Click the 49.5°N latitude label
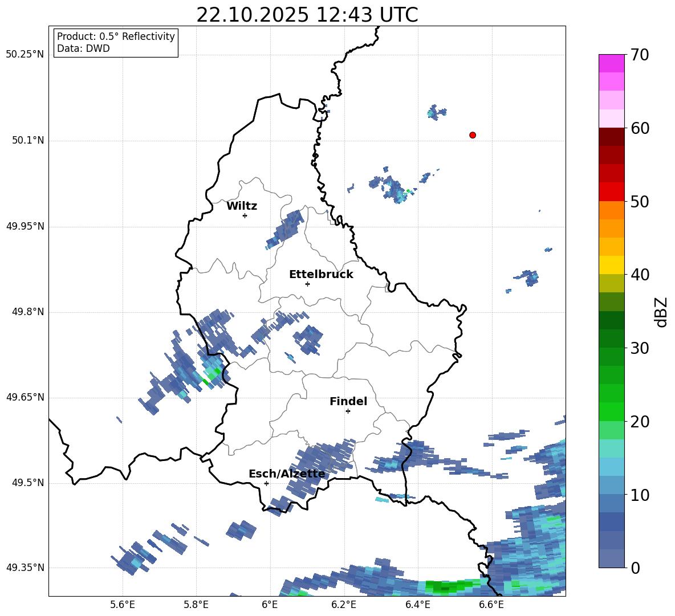This screenshot has height=616, width=675. 28,483
